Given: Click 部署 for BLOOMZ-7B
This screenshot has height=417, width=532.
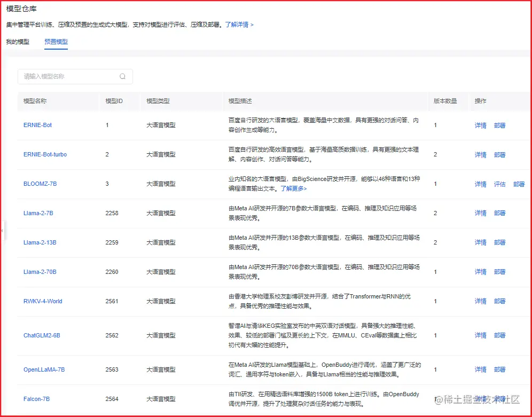Looking at the screenshot, I should (519, 184).
